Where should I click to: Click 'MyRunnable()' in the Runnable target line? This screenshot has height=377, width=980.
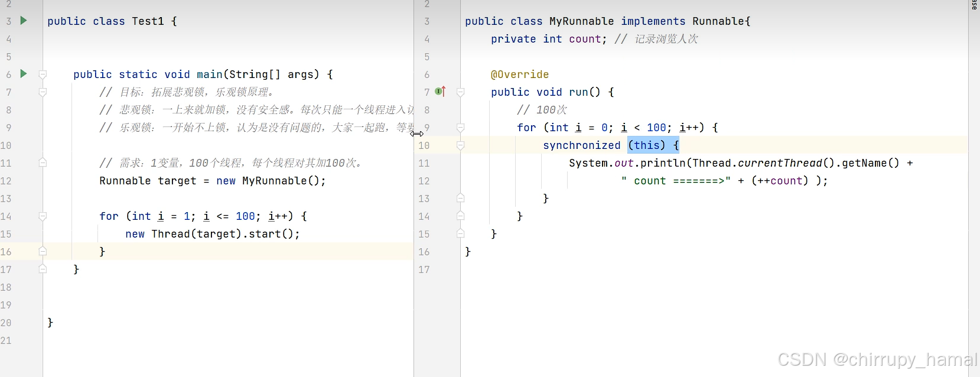click(281, 181)
